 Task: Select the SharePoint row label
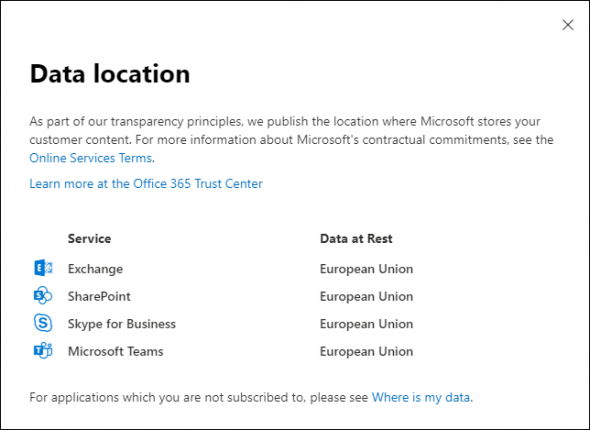click(99, 296)
